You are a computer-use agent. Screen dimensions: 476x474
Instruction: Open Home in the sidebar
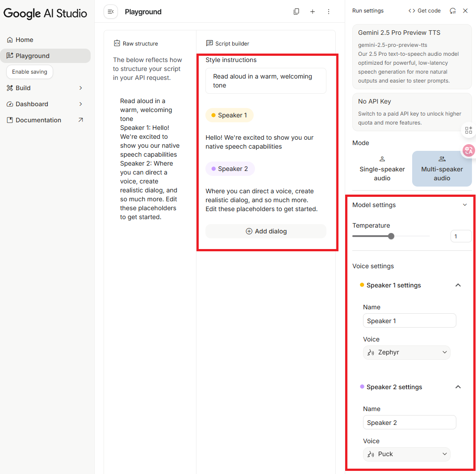pyautogui.click(x=25, y=40)
